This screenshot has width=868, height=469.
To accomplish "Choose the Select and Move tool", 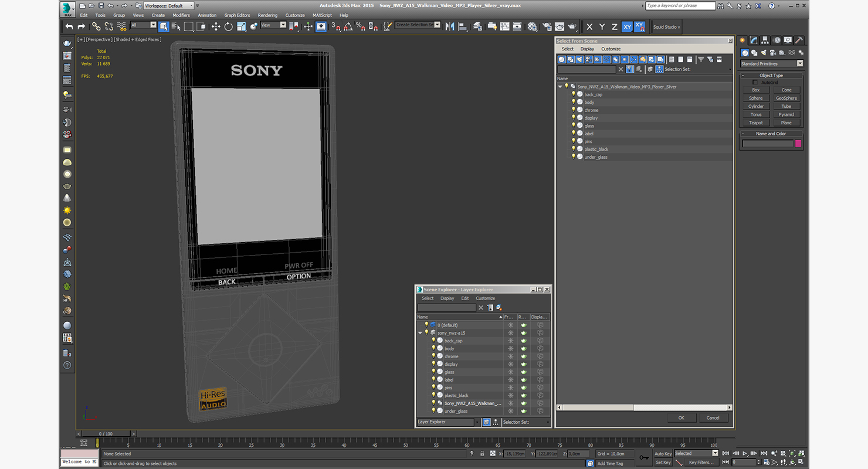I will (215, 26).
